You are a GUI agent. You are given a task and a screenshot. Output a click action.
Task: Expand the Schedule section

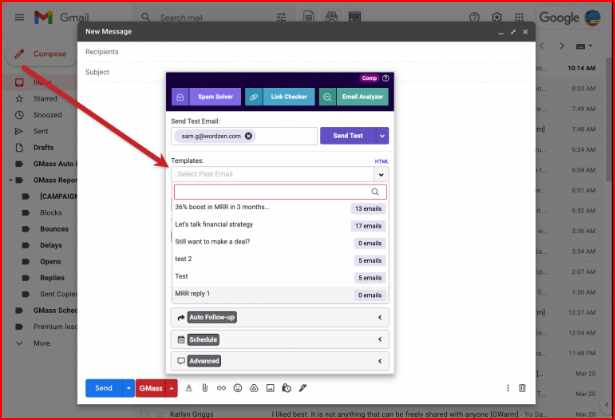[280, 339]
